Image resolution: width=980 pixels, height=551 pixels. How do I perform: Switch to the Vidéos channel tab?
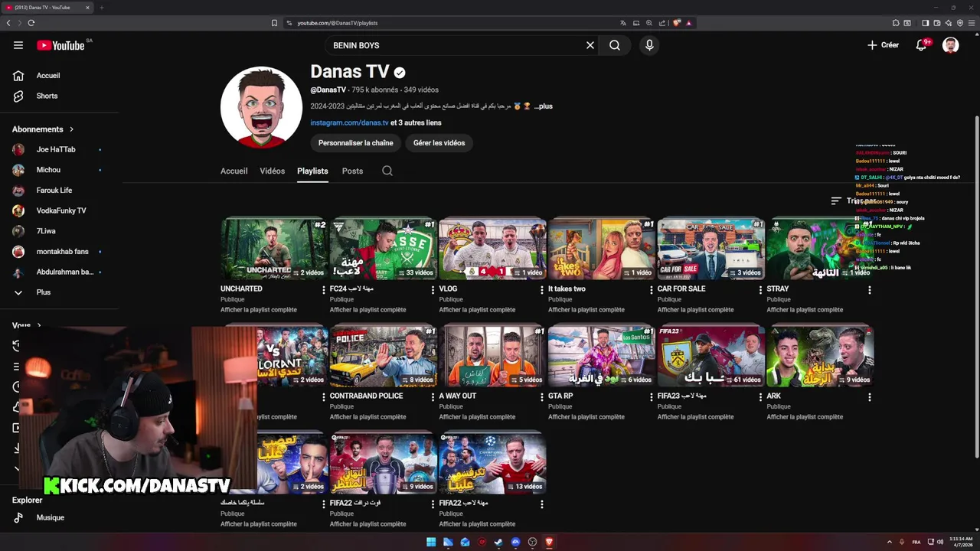[x=272, y=171]
